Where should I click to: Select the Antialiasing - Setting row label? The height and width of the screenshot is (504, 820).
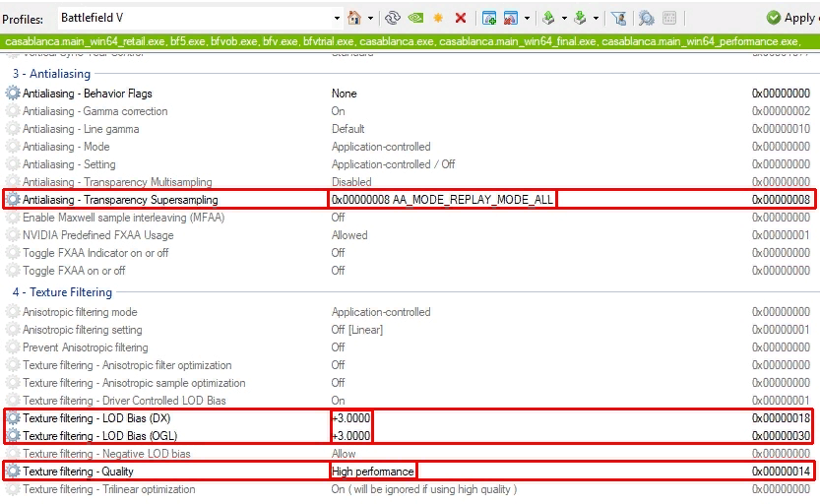click(69, 164)
